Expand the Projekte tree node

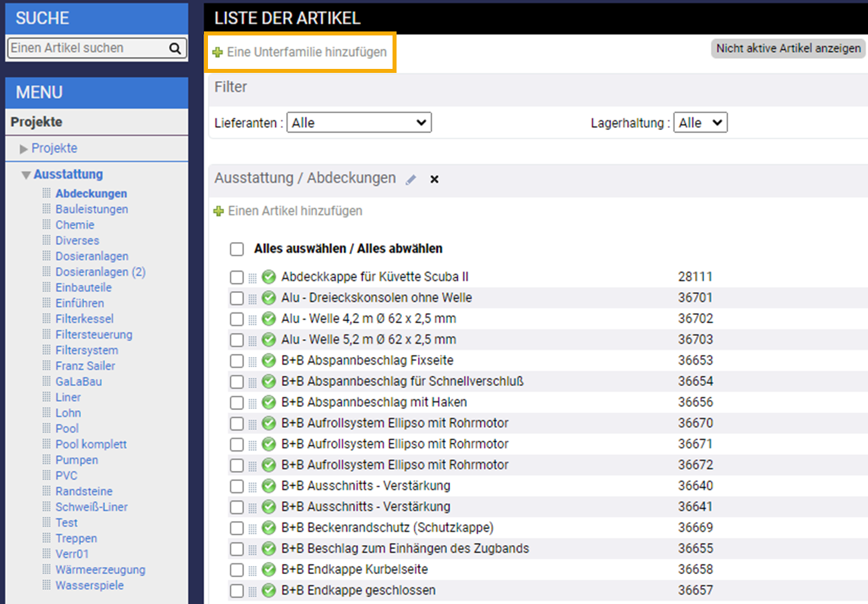pos(25,148)
